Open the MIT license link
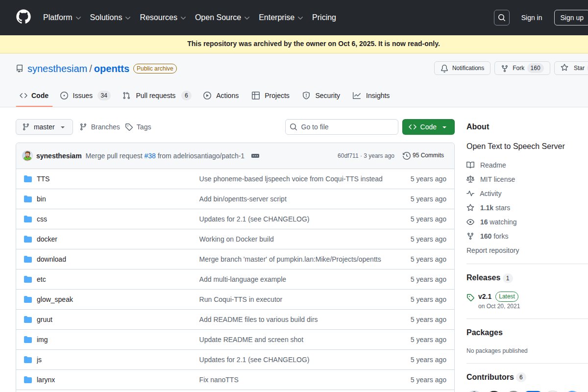588x392 pixels. 497,179
